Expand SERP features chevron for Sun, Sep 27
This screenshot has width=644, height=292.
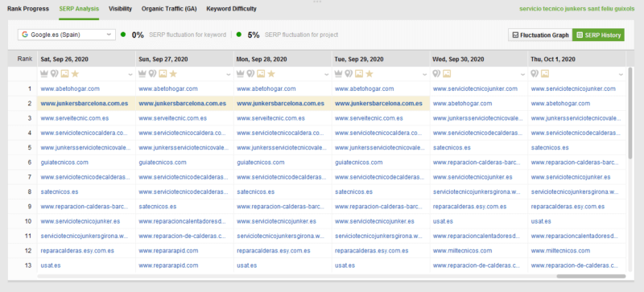[229, 74]
